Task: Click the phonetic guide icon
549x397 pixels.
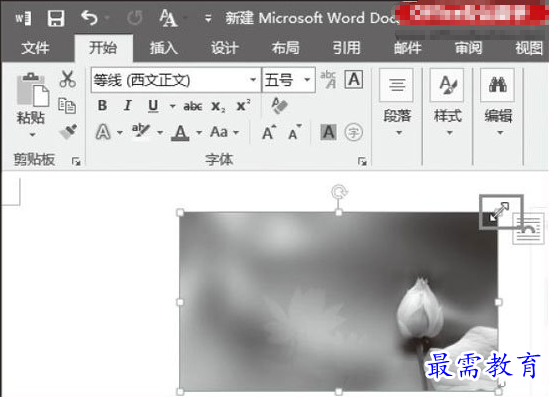Action: tap(328, 79)
